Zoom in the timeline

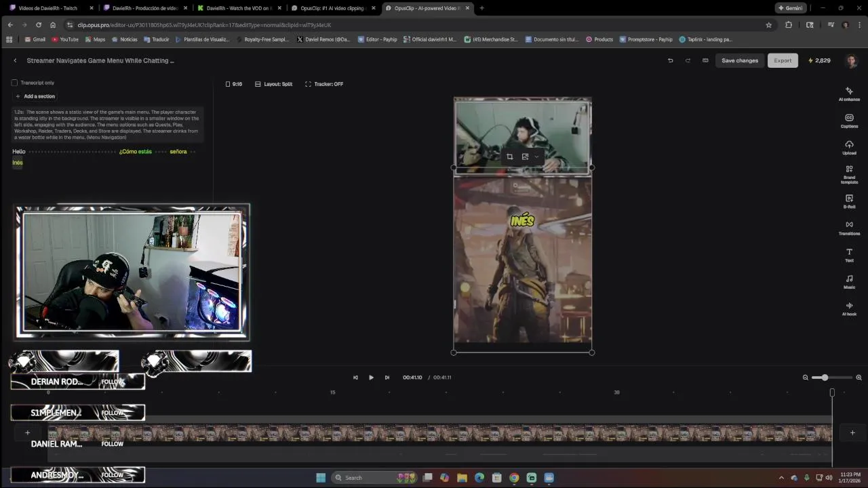[859, 378]
